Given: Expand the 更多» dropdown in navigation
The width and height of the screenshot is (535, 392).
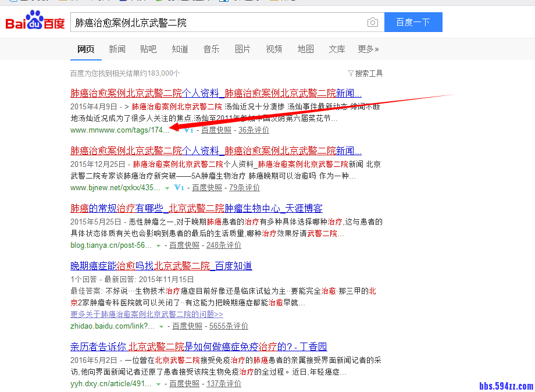Looking at the screenshot, I should coord(368,49).
